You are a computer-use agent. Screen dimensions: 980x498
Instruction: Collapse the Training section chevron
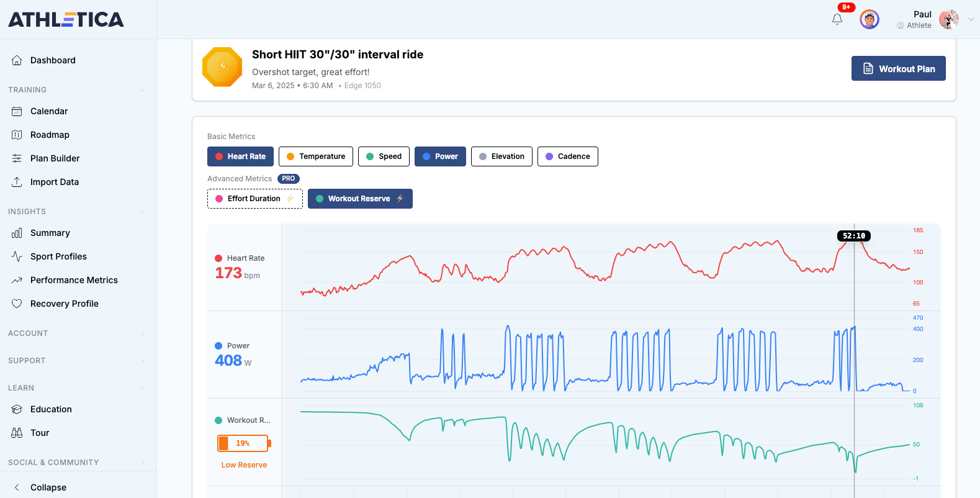(143, 90)
